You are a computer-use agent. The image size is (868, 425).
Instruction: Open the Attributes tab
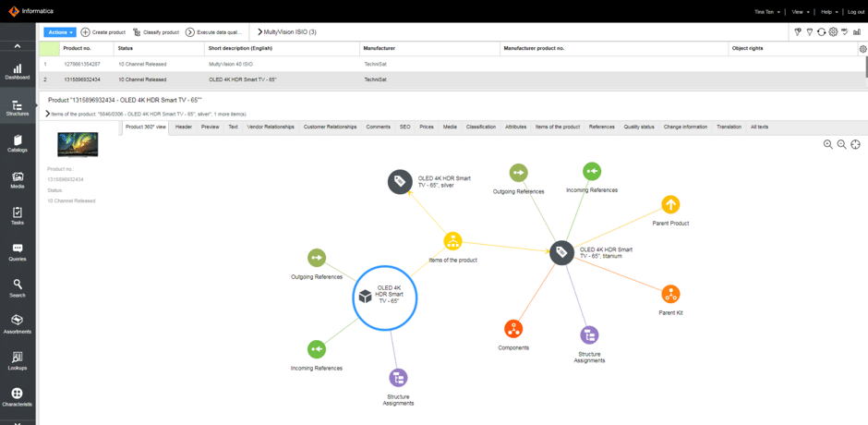pos(515,127)
